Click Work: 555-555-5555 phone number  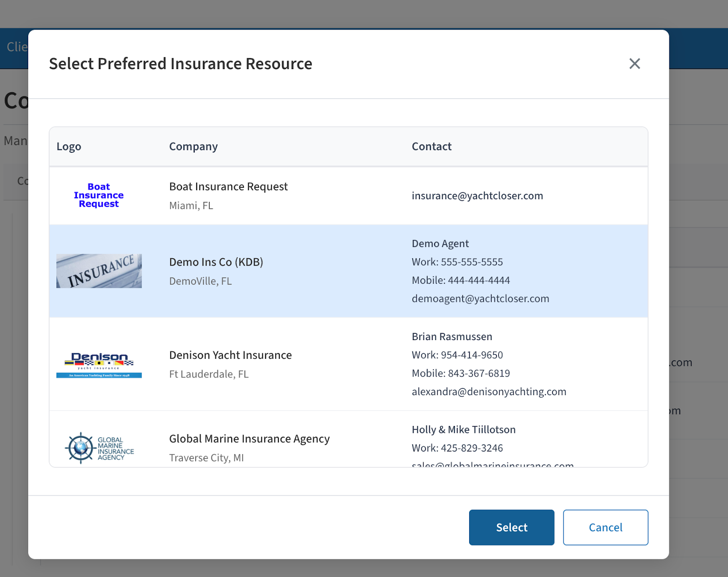pyautogui.click(x=457, y=262)
